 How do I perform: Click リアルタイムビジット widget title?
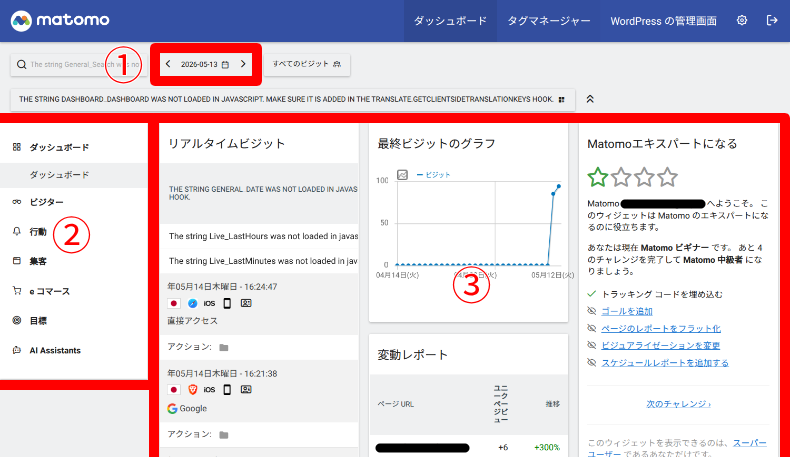pyautogui.click(x=227, y=144)
